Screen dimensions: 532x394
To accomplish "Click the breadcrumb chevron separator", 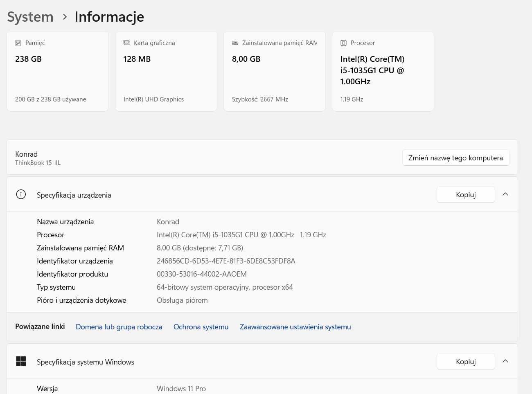I will click(65, 17).
